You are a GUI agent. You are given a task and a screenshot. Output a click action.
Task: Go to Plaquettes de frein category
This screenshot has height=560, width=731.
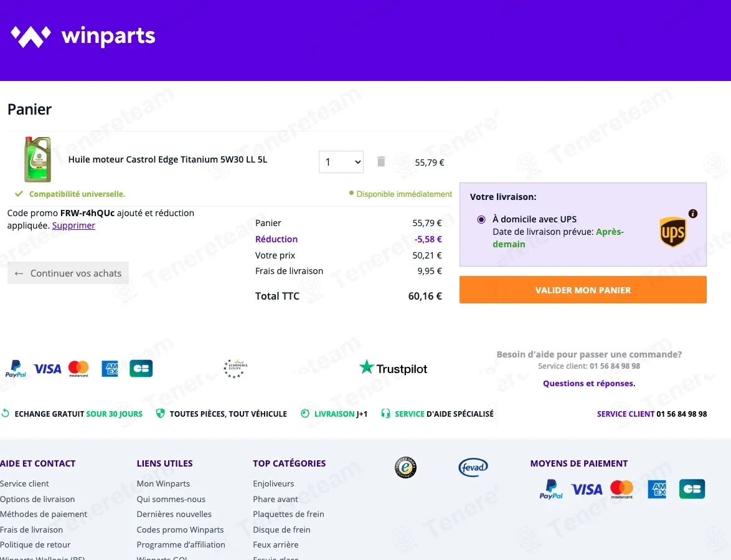click(288, 515)
